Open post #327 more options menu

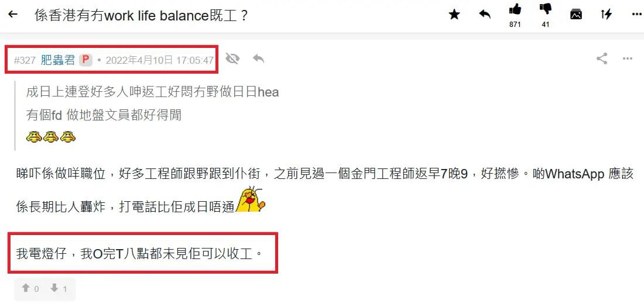point(627,59)
